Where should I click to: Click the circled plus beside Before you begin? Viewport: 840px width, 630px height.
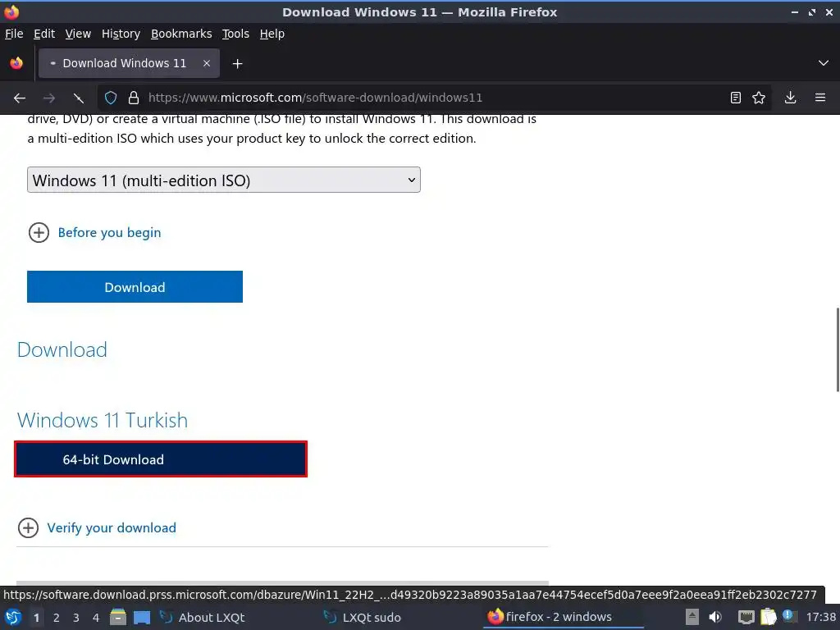[x=39, y=232]
